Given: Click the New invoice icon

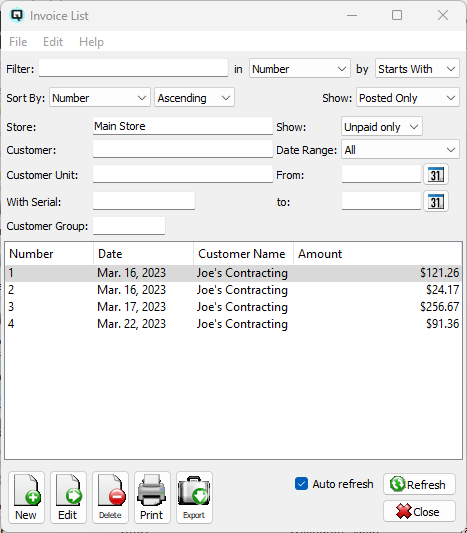Looking at the screenshot, I should point(27,497).
